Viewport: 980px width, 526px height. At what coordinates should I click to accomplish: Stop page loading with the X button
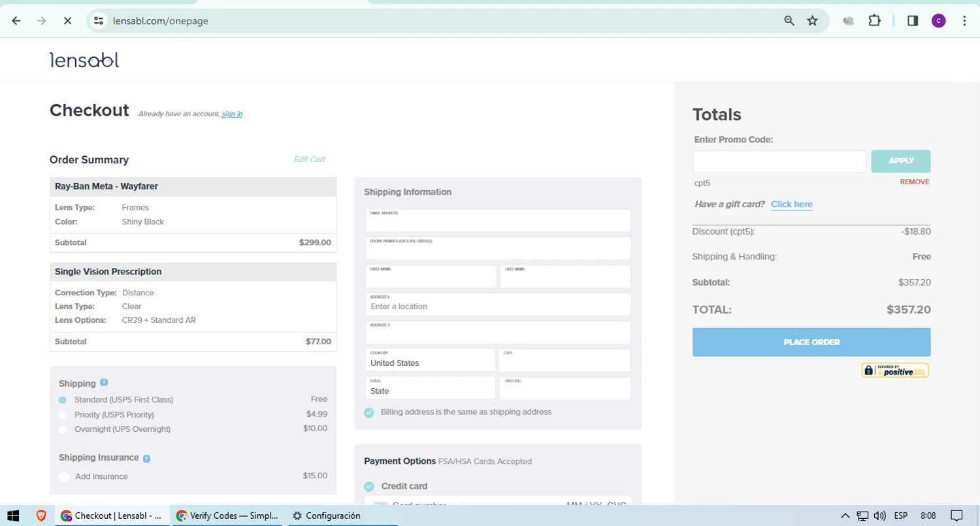[67, 21]
